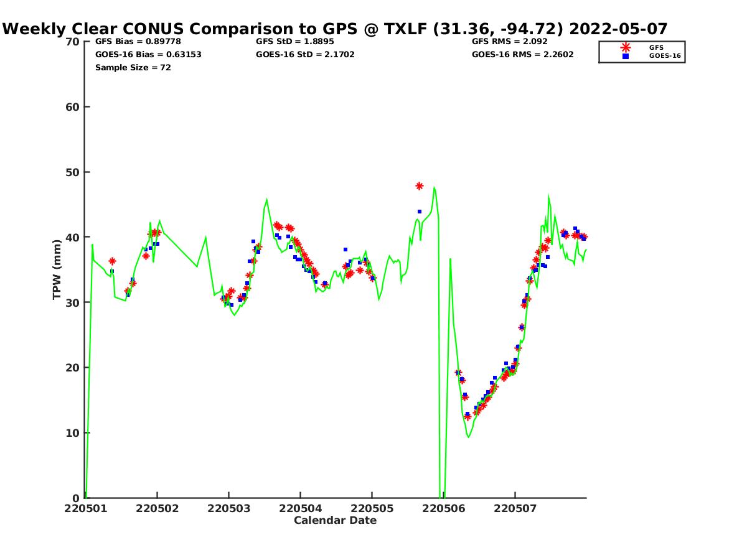Click the red GFS asterisk legend marker
This screenshot has height=560, width=747.
(626, 47)
